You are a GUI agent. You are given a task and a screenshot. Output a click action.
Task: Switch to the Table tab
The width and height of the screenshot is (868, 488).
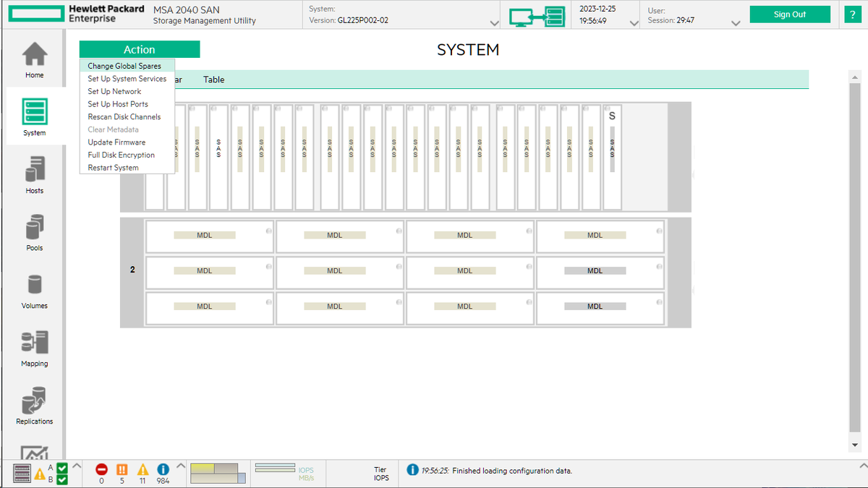pos(213,80)
